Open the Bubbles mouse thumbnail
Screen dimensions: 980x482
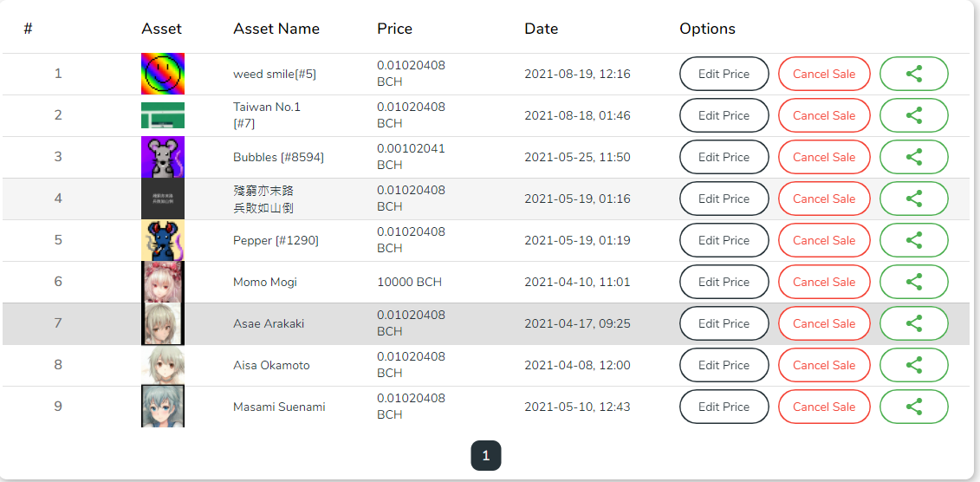(163, 157)
